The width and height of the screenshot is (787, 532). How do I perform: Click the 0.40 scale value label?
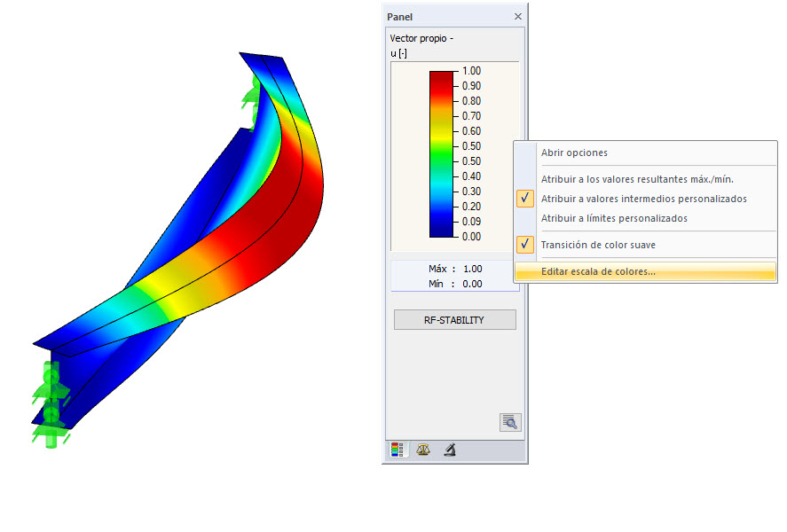coord(471,176)
